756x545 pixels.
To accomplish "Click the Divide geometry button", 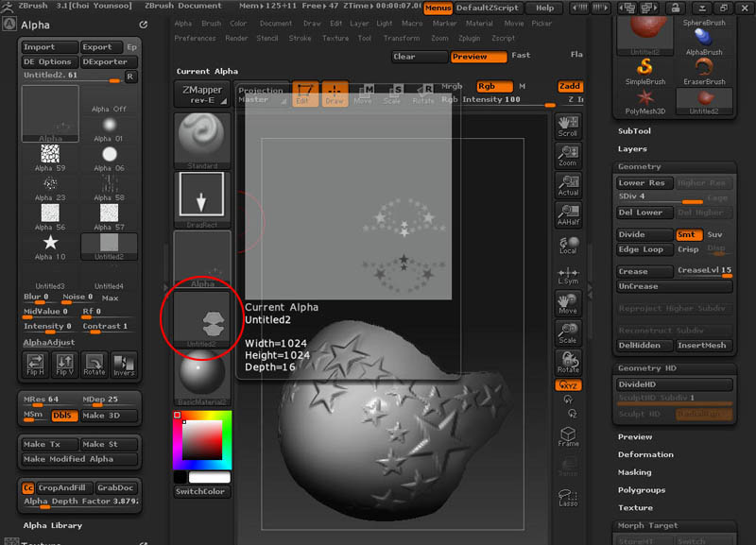I will (644, 234).
